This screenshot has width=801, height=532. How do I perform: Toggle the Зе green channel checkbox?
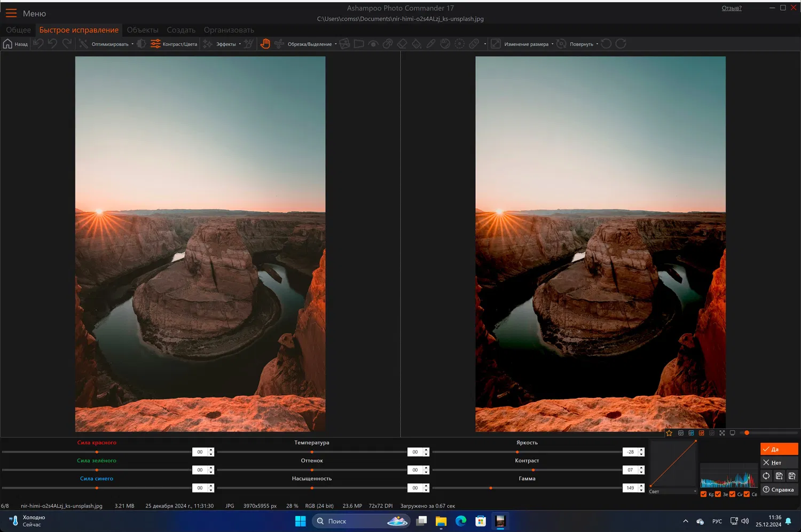point(718,494)
